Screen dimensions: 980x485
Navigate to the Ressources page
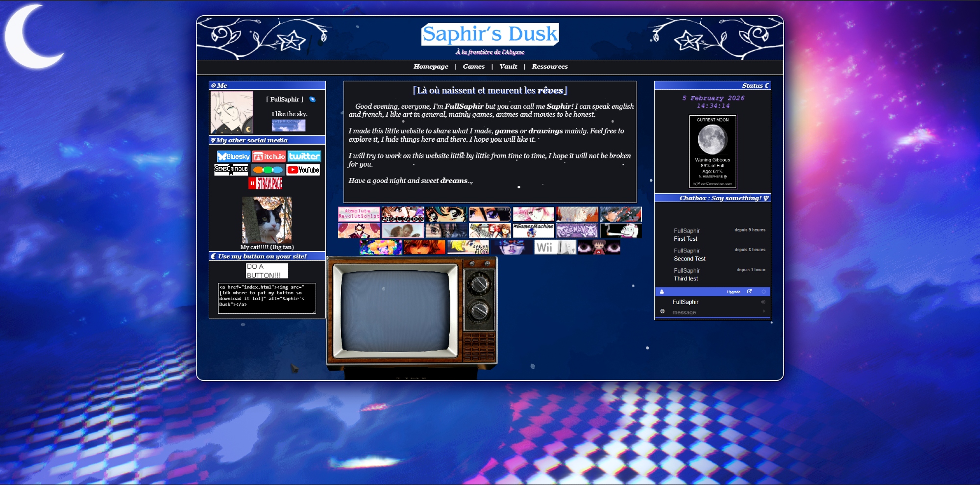(550, 67)
